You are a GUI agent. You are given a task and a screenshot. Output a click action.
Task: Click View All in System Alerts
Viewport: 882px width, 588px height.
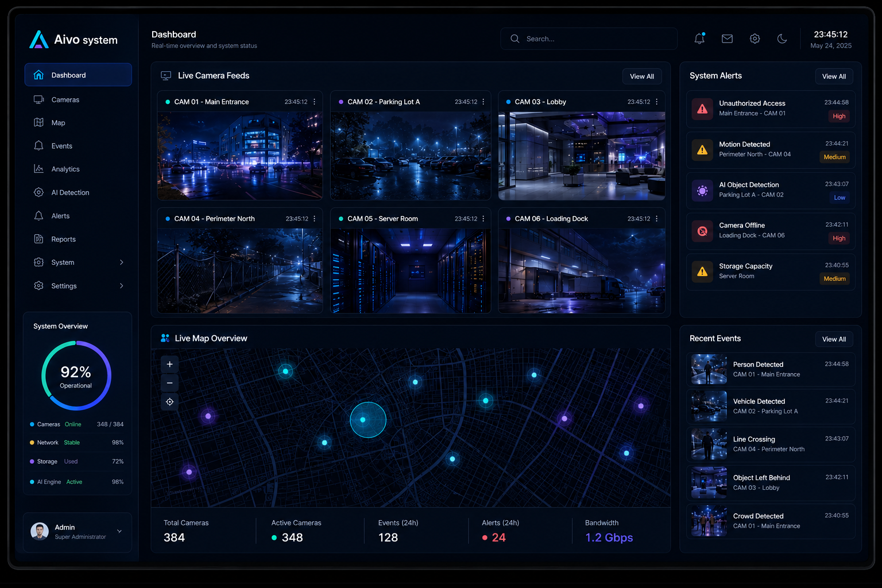click(x=834, y=76)
